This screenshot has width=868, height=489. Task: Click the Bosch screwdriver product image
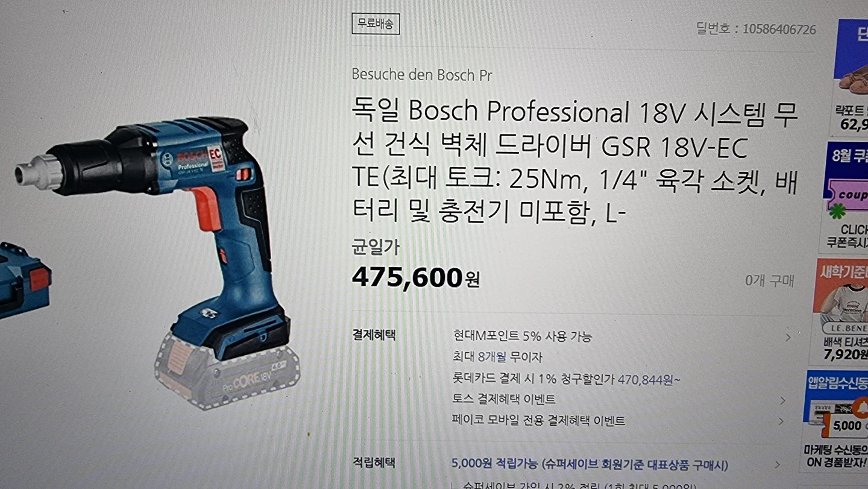coord(159,262)
